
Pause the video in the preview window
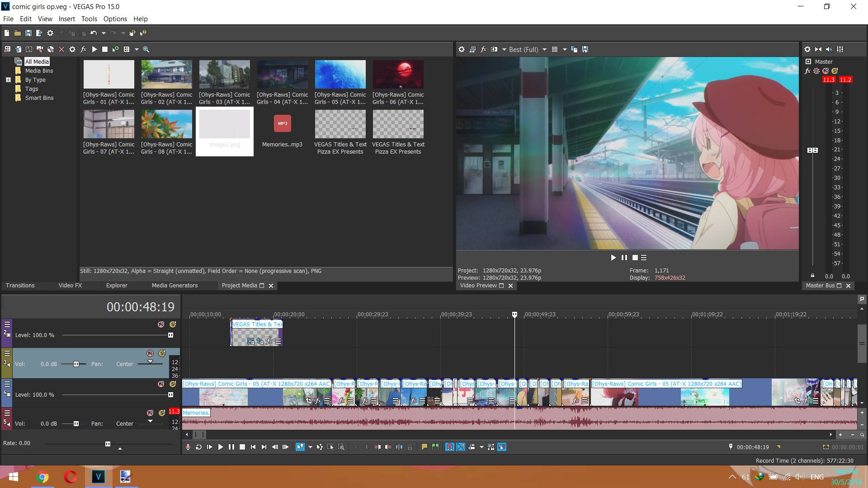pyautogui.click(x=624, y=258)
